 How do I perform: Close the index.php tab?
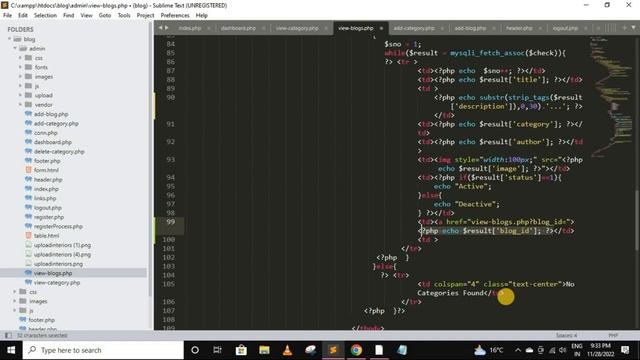(x=209, y=28)
